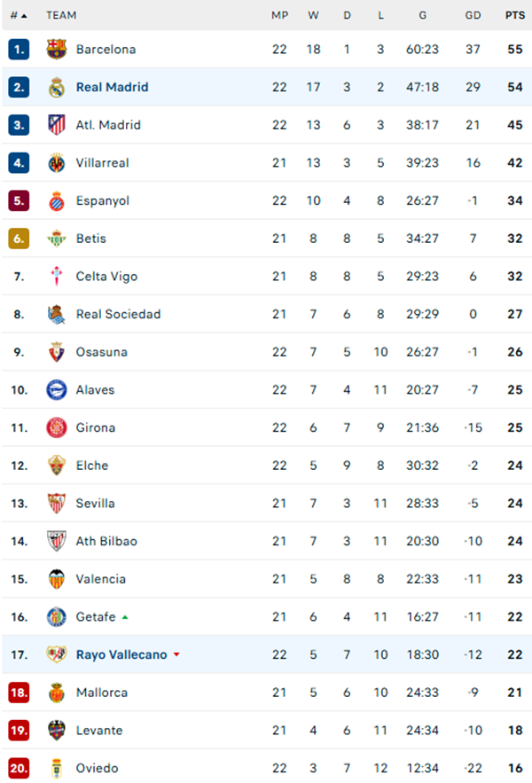Sort table by rank number column
Image resolution: width=532 pixels, height=783 pixels.
pos(19,15)
